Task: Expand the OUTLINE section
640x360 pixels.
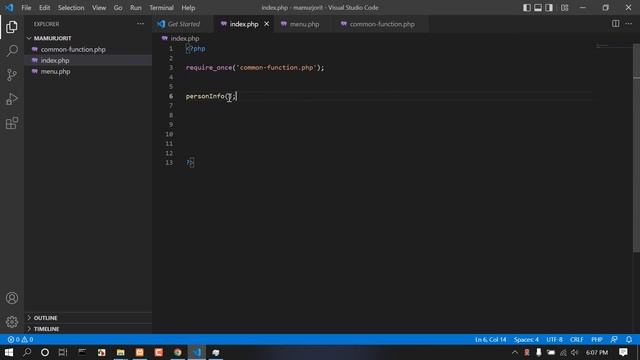Action: coord(45,318)
